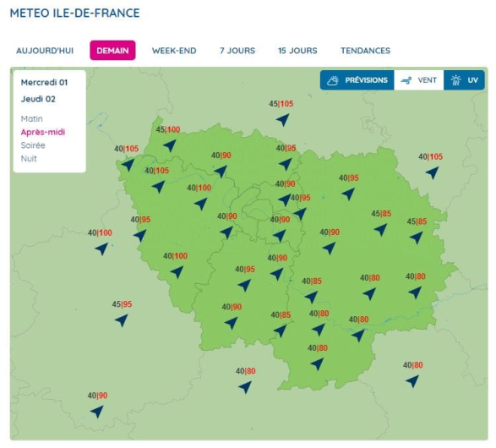
Task: Show the UV index map
Action: coord(465,80)
